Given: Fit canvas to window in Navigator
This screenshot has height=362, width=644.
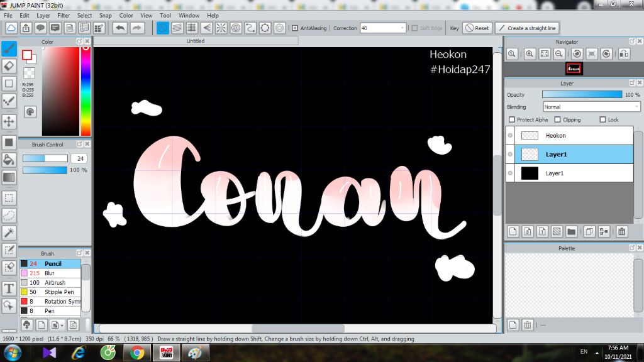Looking at the screenshot, I should [x=544, y=54].
